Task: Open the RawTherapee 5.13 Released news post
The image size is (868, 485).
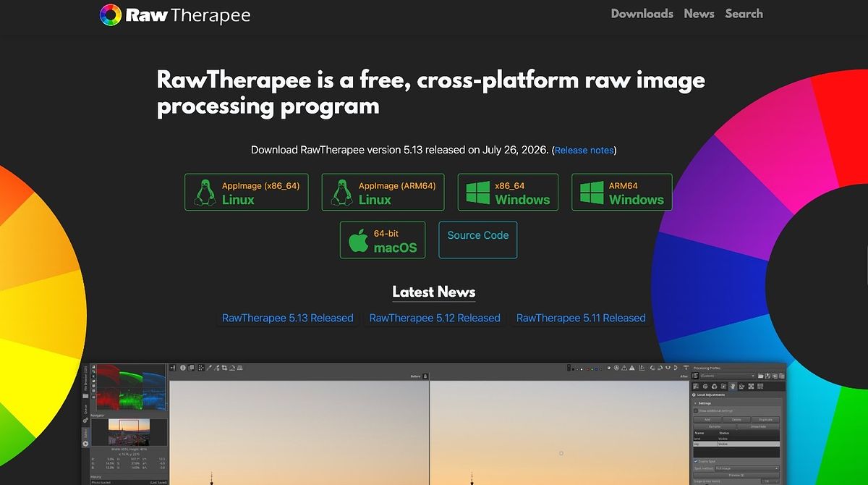Action: 288,318
